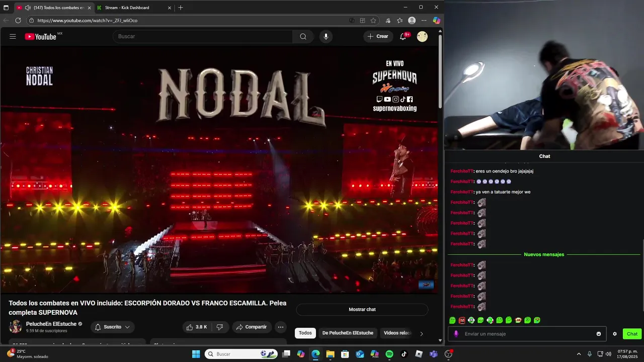
Task: Open the YouTube hamburger guide menu
Action: [x=13, y=36]
